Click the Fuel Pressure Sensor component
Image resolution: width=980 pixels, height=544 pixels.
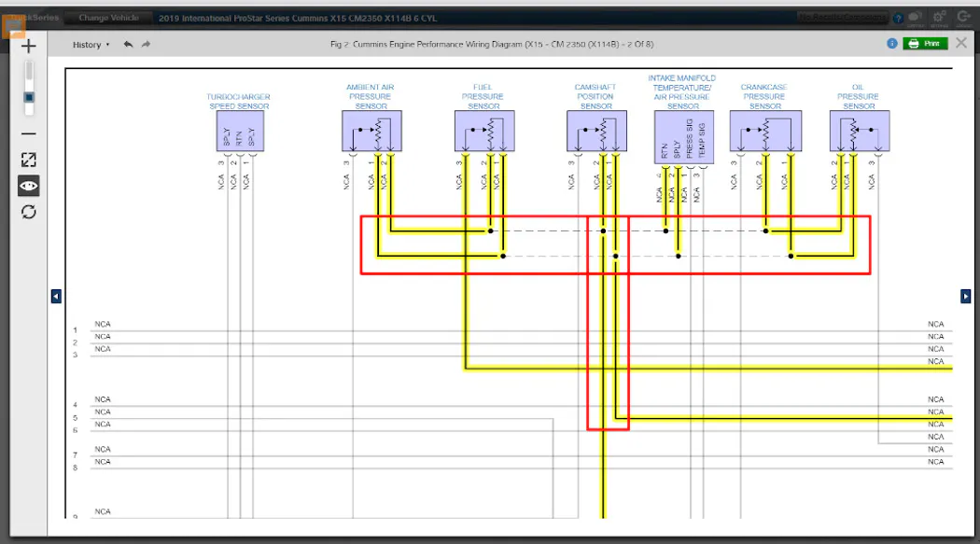point(484,132)
